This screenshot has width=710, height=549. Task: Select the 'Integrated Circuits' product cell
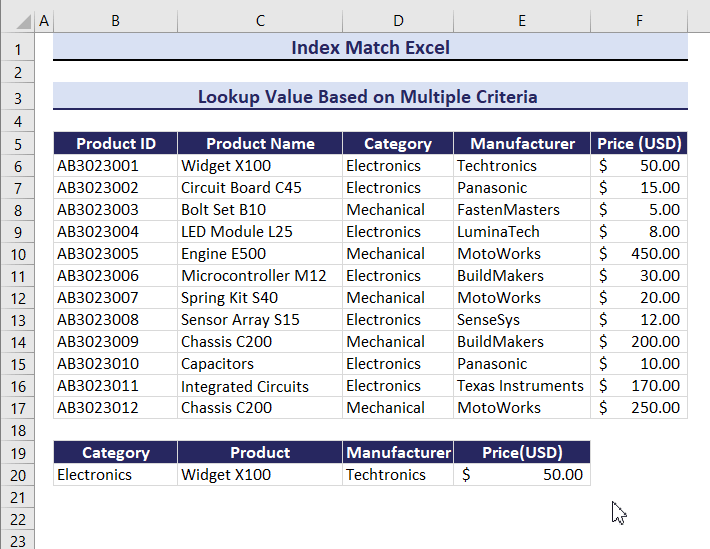pyautogui.click(x=259, y=386)
